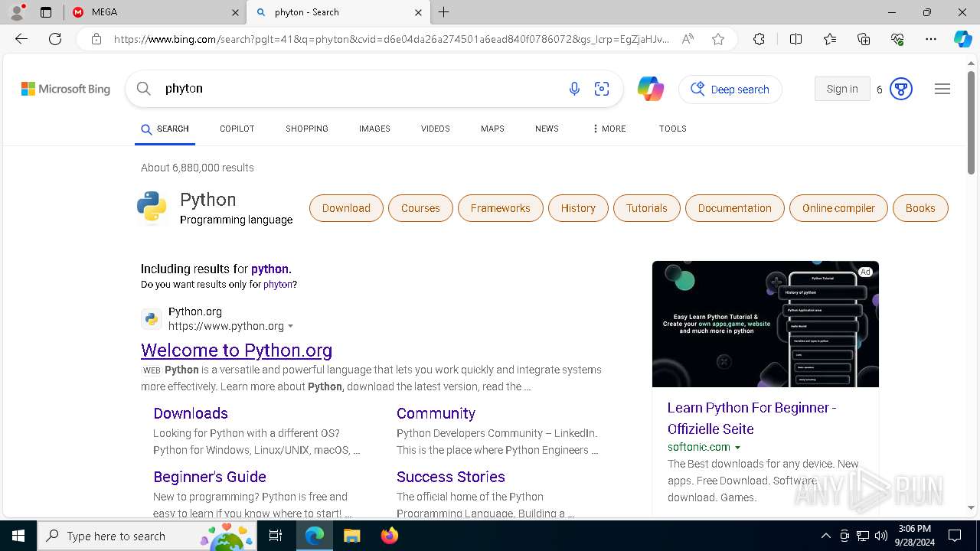Open the Downloads sublink
Image resolution: width=980 pixels, height=551 pixels.
point(191,413)
